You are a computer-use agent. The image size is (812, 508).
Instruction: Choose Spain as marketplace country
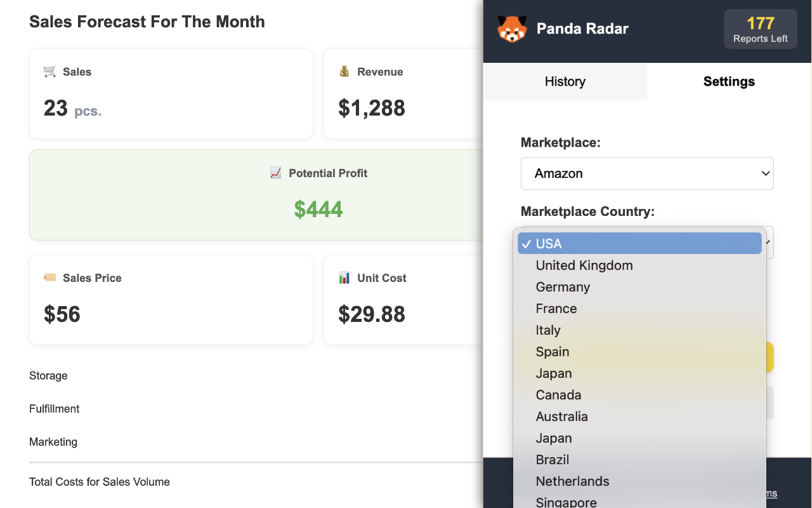pos(553,352)
